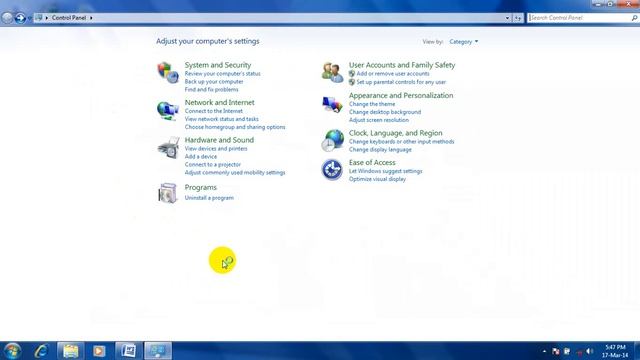Click the Refresh button in address bar
640x360 pixels.
click(x=518, y=18)
